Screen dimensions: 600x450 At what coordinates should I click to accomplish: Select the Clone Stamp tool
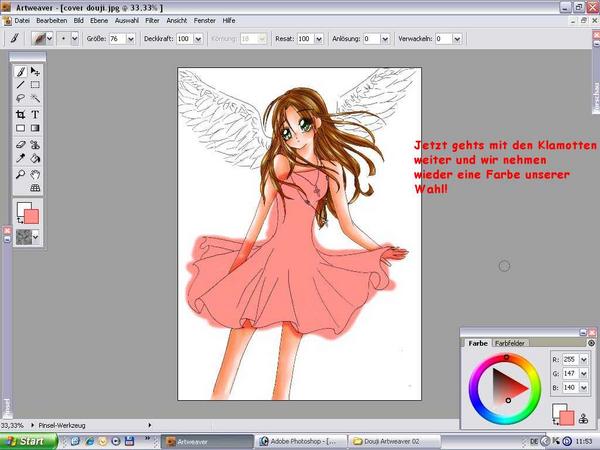point(35,145)
